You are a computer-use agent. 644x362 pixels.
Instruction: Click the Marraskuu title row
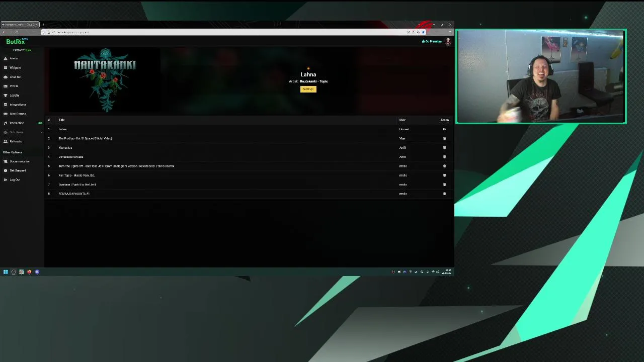[x=65, y=148]
